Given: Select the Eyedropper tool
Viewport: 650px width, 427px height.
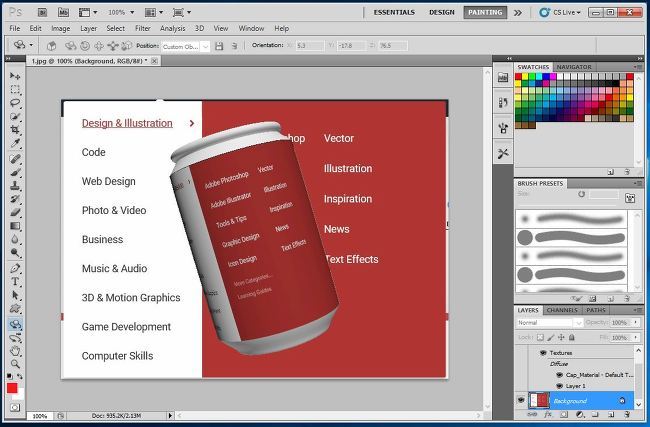Looking at the screenshot, I should point(15,143).
